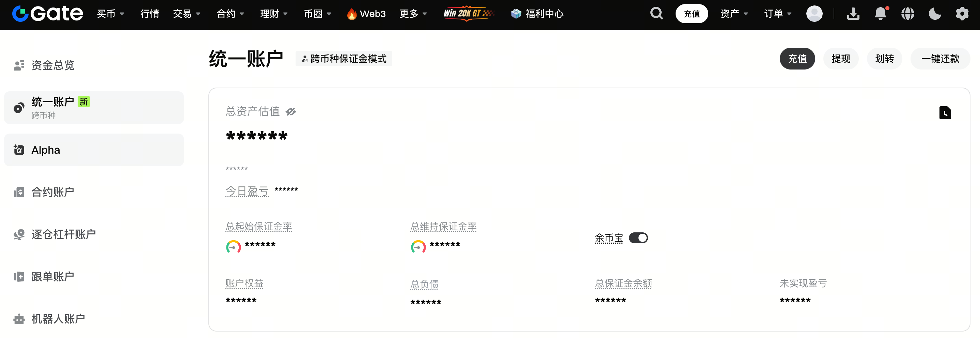The width and height of the screenshot is (980, 338).
Task: Open the user avatar profile icon
Action: [x=814, y=14]
